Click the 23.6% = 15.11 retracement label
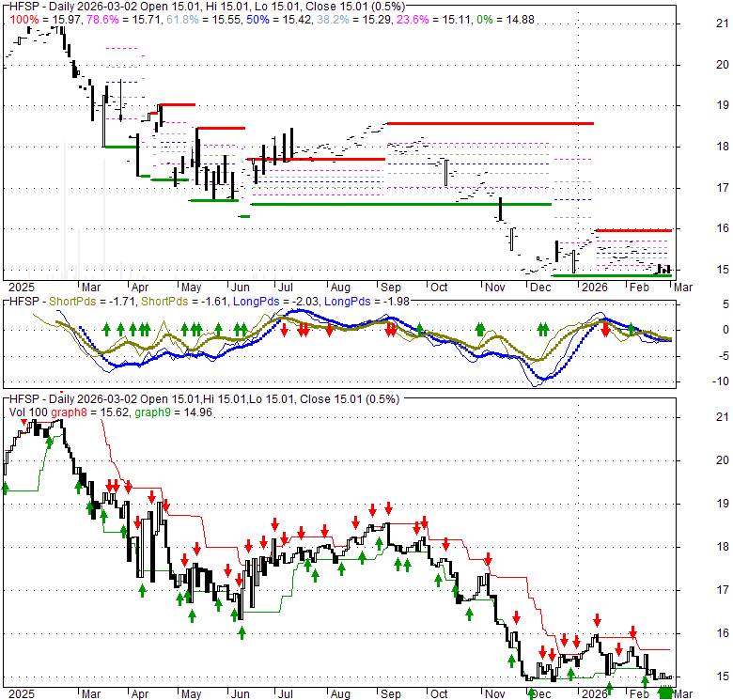The image size is (733, 700). (434, 20)
